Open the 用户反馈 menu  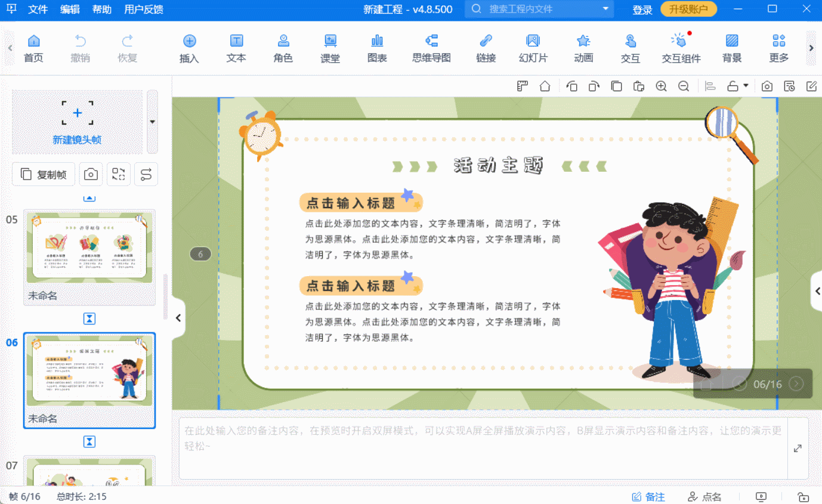coord(144,10)
